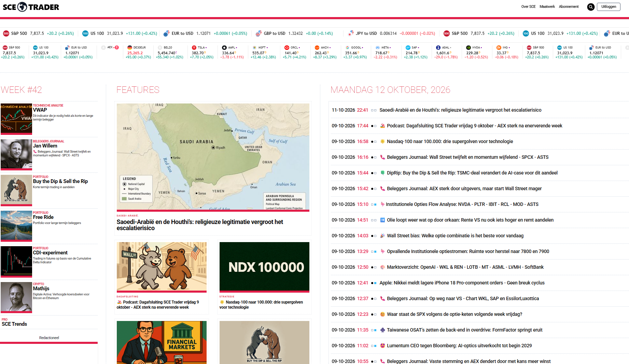This screenshot has height=364, width=629.
Task: Open the CDI-experiment chart thumbnail
Action: 16,262
